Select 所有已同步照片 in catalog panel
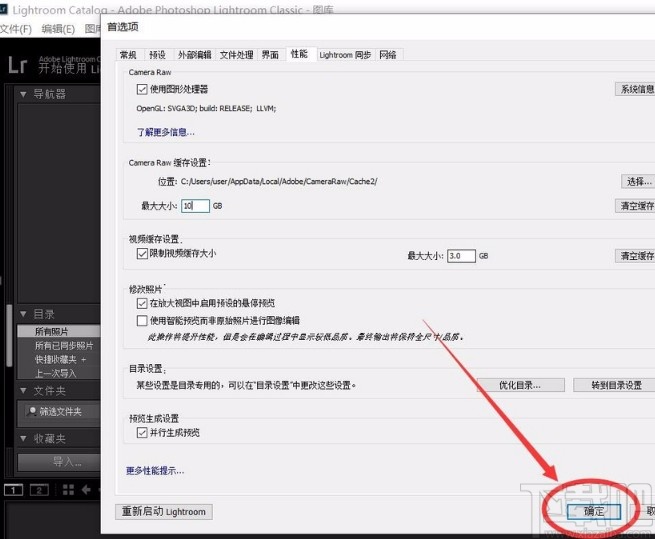 pyautogui.click(x=58, y=346)
